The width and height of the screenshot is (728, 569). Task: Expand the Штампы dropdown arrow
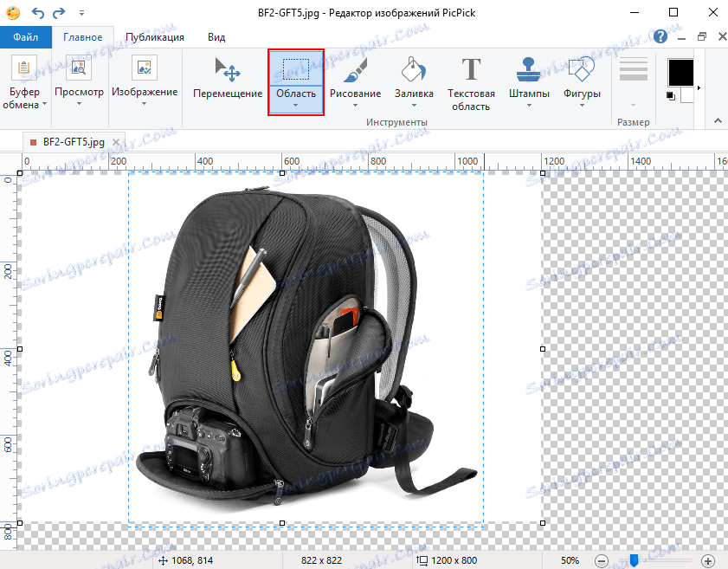coord(529,106)
